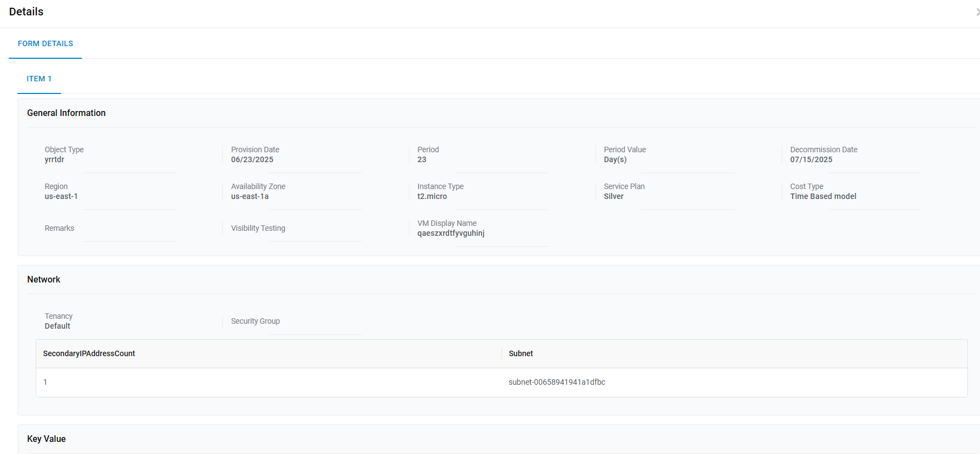Click the Cost Type Time Based model field

(823, 197)
